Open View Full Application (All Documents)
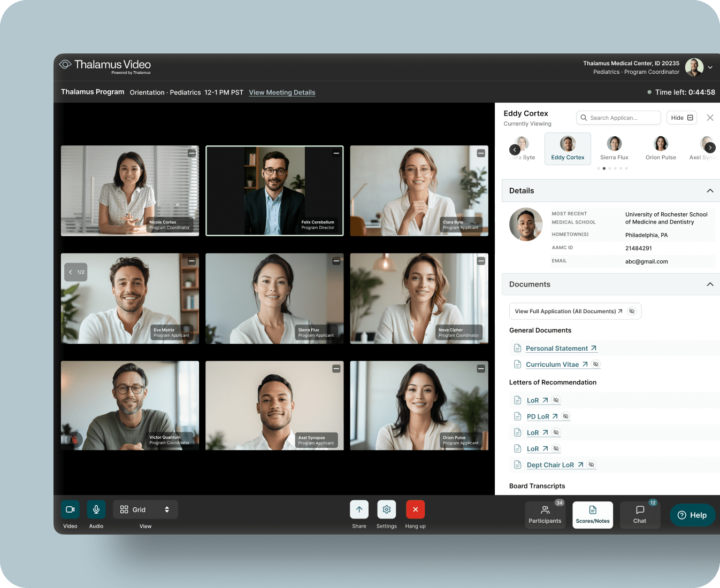 [568, 311]
